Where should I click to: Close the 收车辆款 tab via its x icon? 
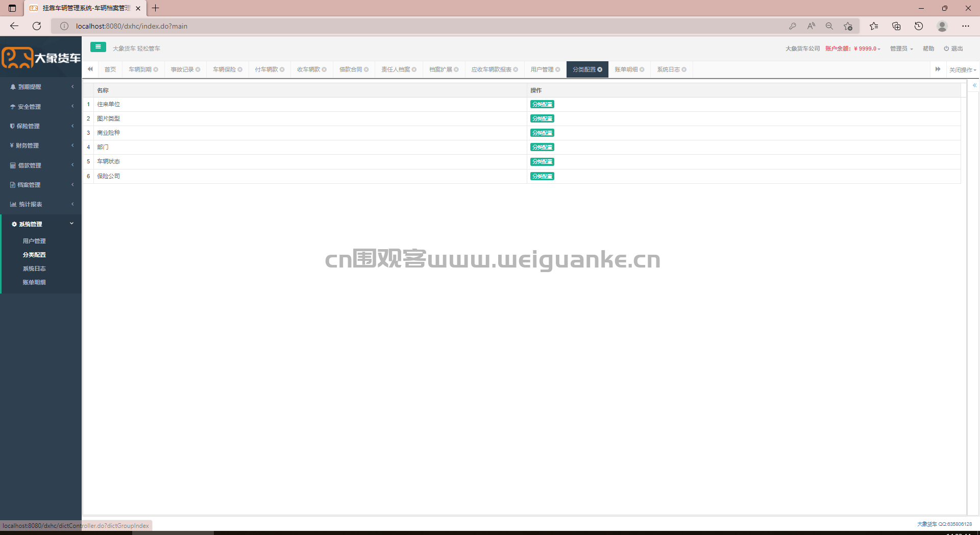(324, 69)
